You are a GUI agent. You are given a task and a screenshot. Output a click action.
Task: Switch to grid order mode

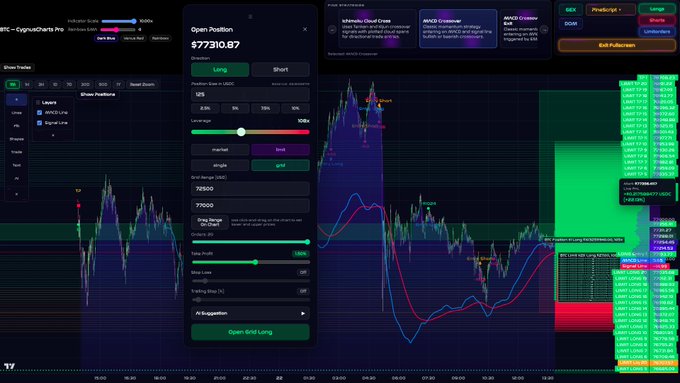point(281,165)
